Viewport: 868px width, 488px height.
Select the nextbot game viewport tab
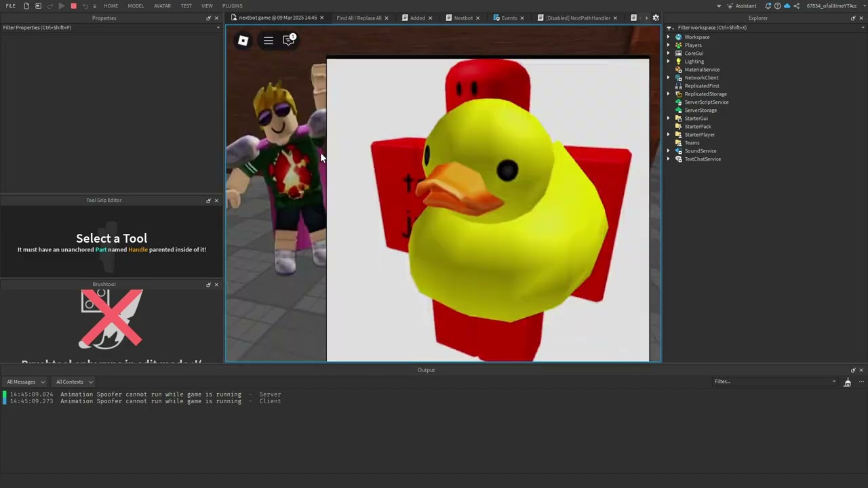point(277,18)
